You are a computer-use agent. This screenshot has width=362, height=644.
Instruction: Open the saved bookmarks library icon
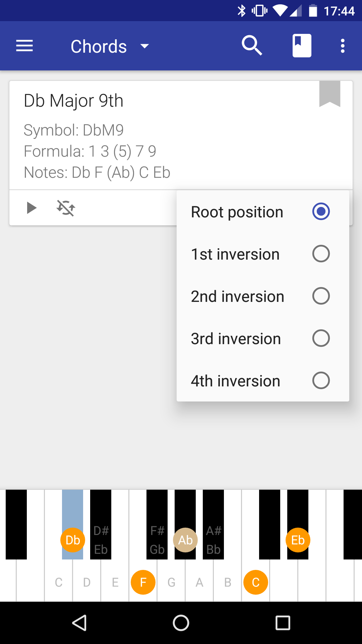(302, 46)
